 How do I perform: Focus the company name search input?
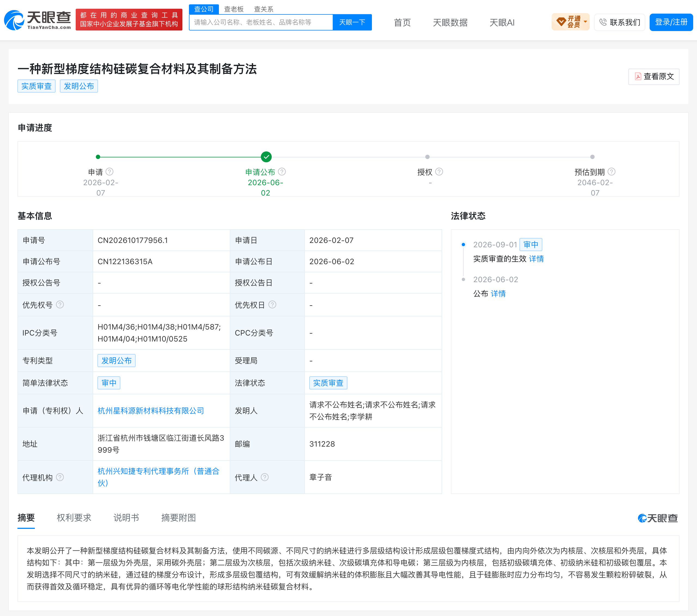(x=261, y=22)
